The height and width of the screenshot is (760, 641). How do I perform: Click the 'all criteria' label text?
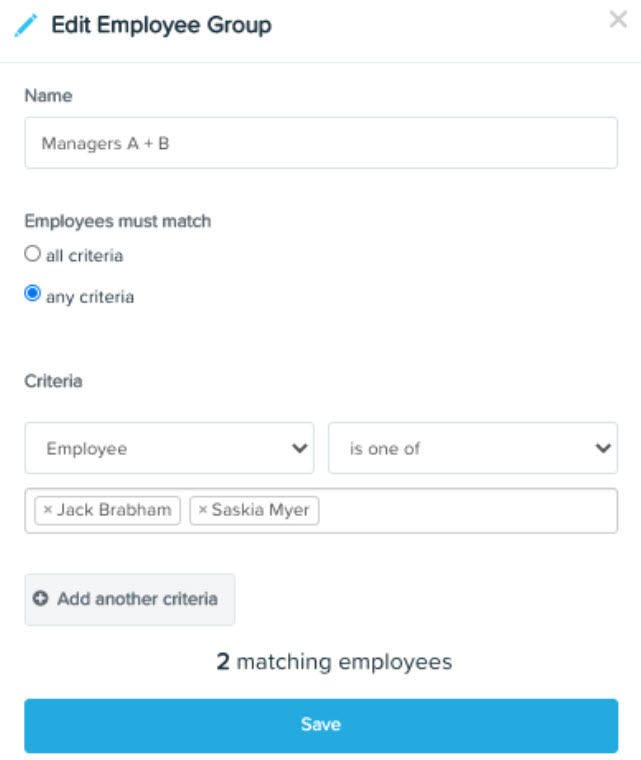click(84, 255)
